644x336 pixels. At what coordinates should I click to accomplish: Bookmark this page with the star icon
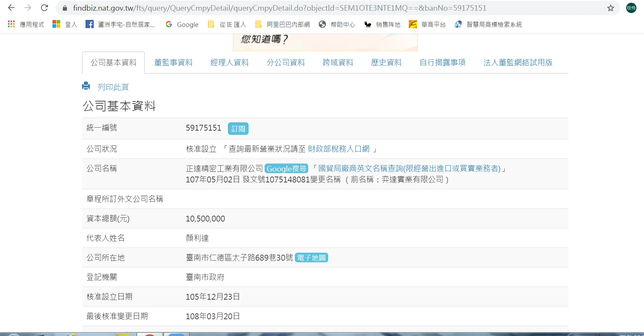pos(610,8)
